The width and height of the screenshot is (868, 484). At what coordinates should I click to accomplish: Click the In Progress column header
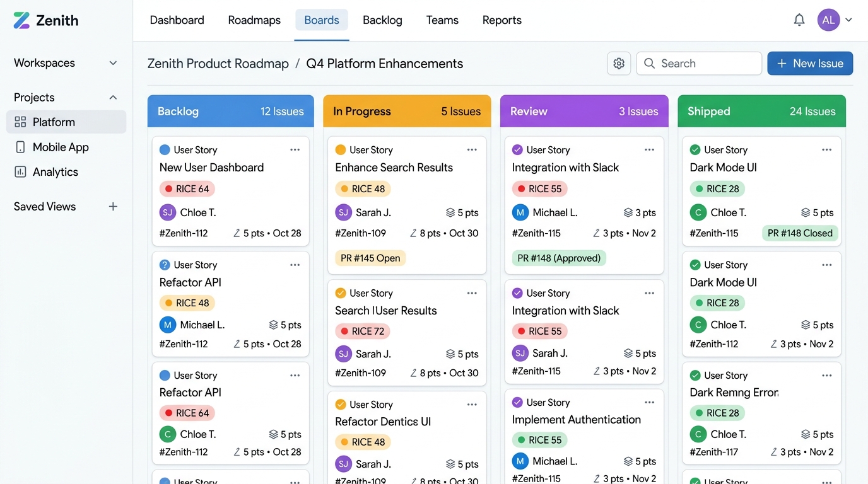[407, 112]
